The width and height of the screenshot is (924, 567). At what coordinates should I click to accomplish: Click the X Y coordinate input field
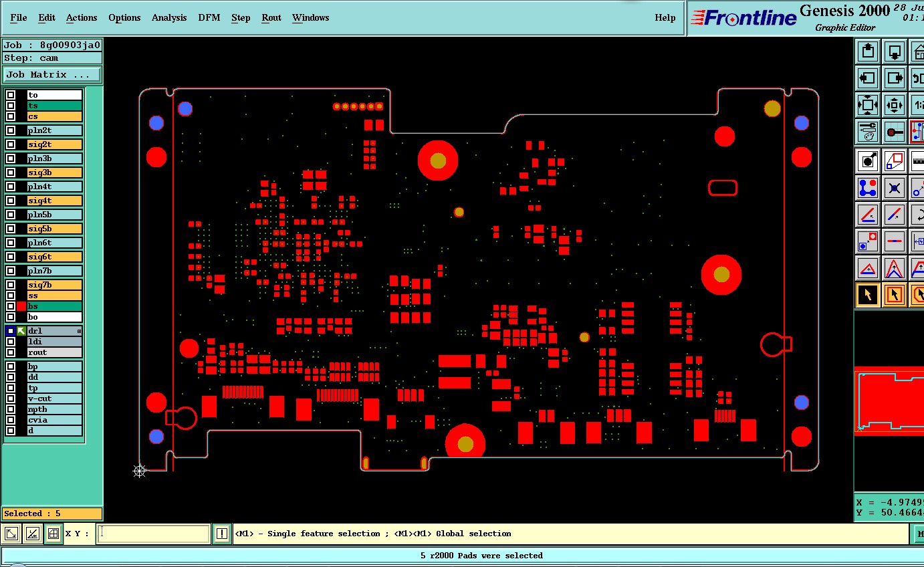153,534
